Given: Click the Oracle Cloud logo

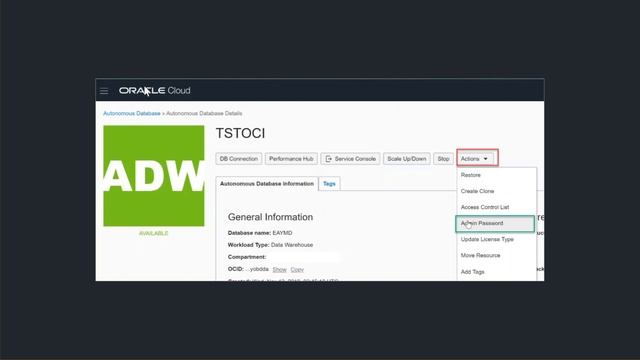Looking at the screenshot, I should pyautogui.click(x=155, y=91).
